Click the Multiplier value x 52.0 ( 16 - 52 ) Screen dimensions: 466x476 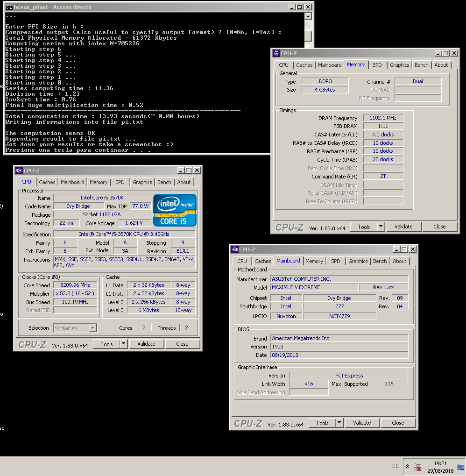coord(75,293)
